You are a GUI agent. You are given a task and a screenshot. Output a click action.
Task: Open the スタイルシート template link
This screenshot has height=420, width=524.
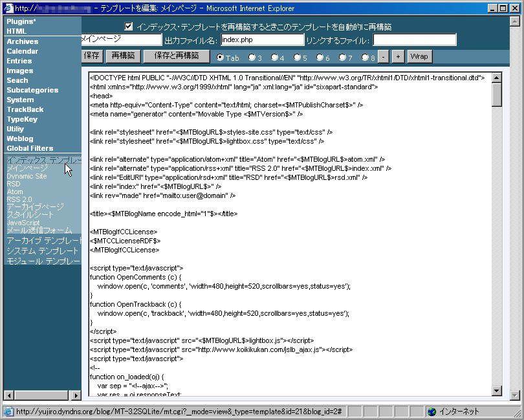point(30,215)
